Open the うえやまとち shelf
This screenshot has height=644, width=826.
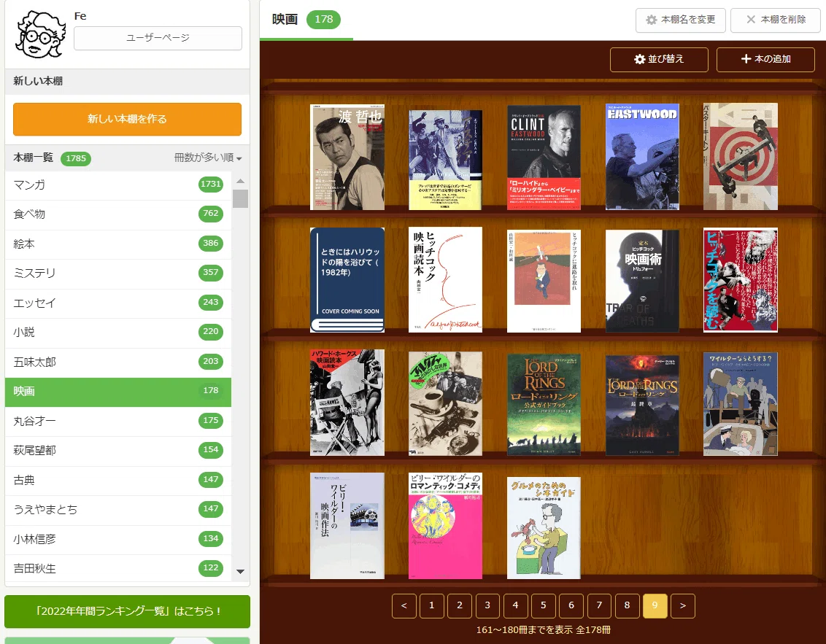(x=118, y=510)
